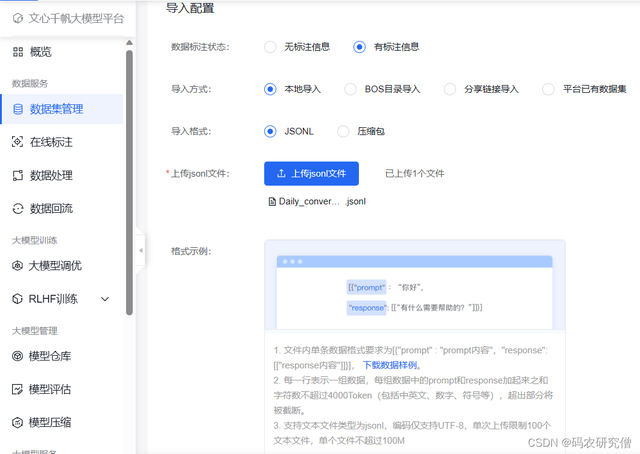This screenshot has height=454, width=640.
Task: Collapse the sidebar with the handle arrow
Action: [x=141, y=250]
